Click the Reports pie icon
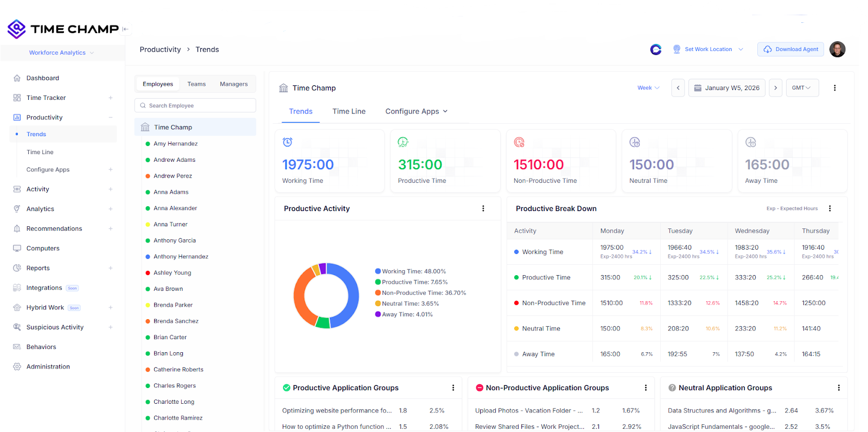The image size is (868, 432). pyautogui.click(x=17, y=268)
